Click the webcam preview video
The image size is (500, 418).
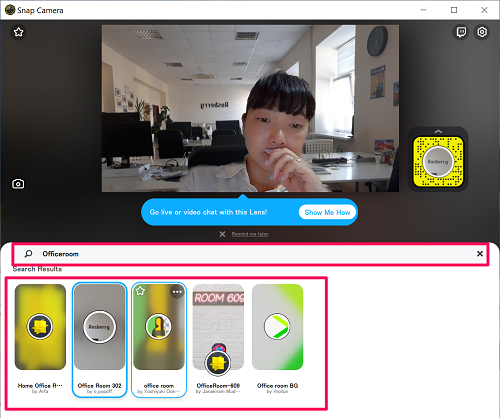250,108
